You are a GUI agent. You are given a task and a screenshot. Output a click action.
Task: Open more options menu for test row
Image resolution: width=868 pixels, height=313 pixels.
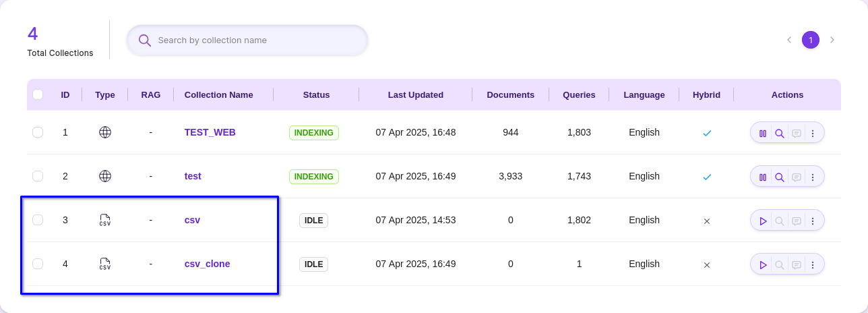tap(813, 177)
